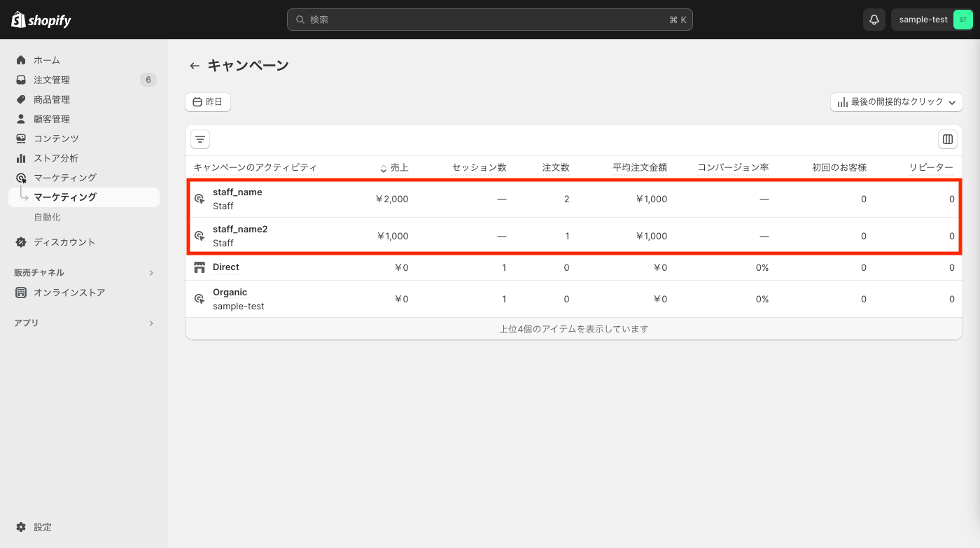Click the Shopify logo
The width and height of the screenshot is (980, 548).
[41, 20]
